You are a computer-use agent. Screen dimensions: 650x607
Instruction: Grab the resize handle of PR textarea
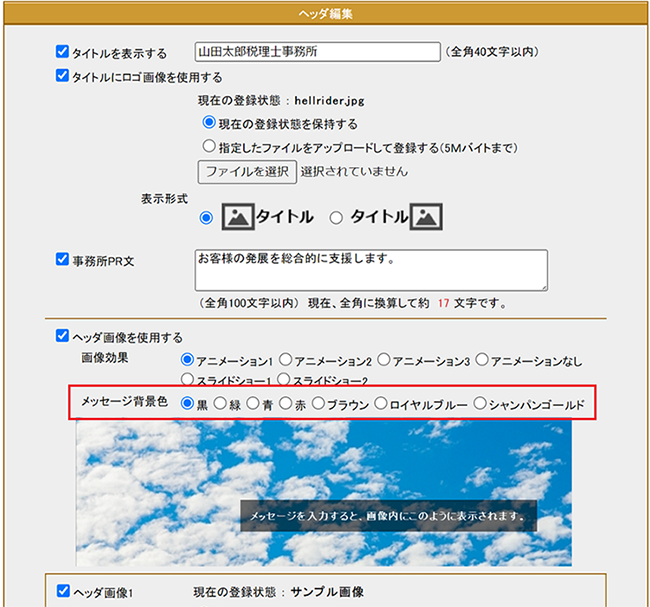pos(544,287)
